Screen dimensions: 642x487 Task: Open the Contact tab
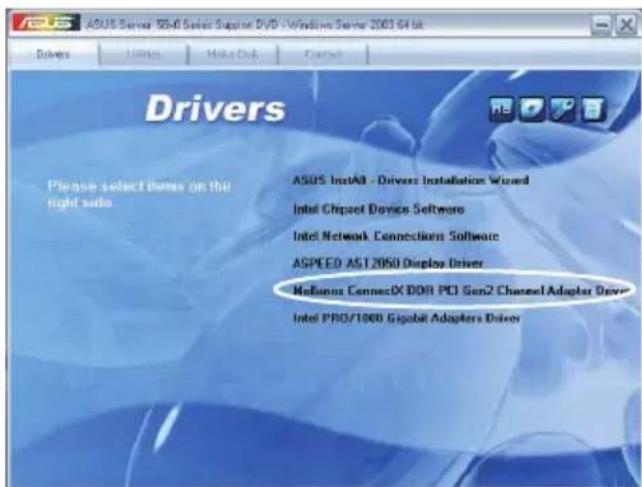pos(323,54)
